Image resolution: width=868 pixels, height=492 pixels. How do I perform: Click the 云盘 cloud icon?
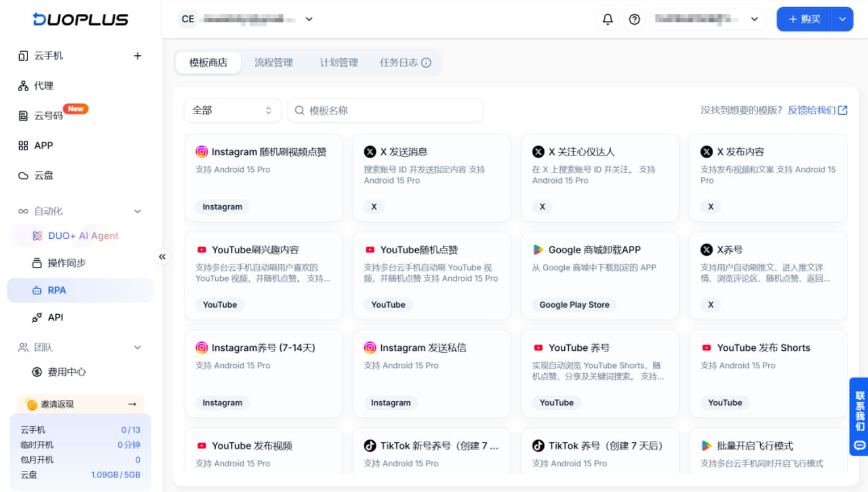coord(23,175)
